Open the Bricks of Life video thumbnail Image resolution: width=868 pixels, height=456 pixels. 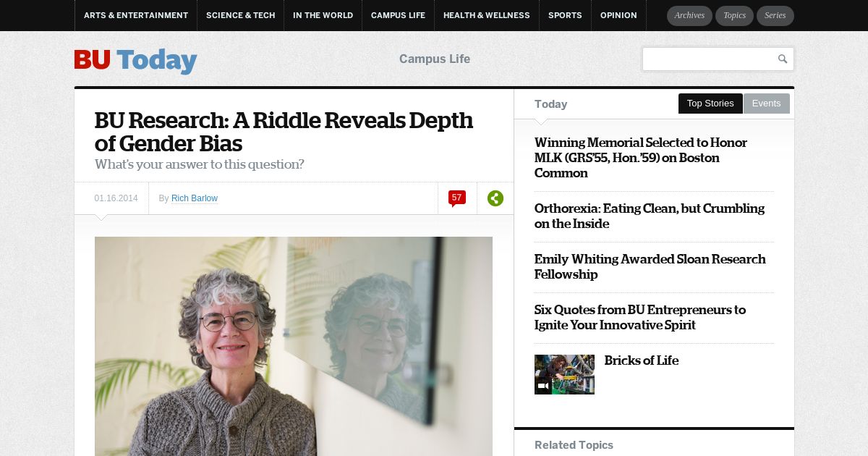tap(564, 374)
